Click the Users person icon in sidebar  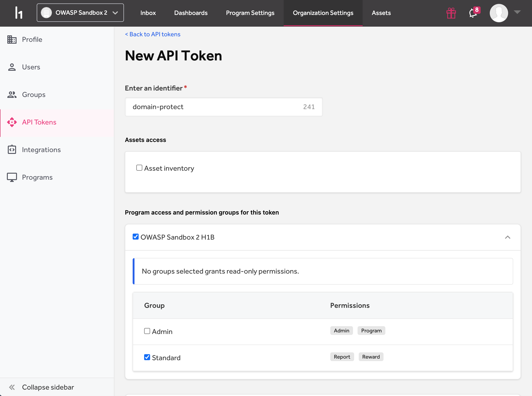point(12,67)
